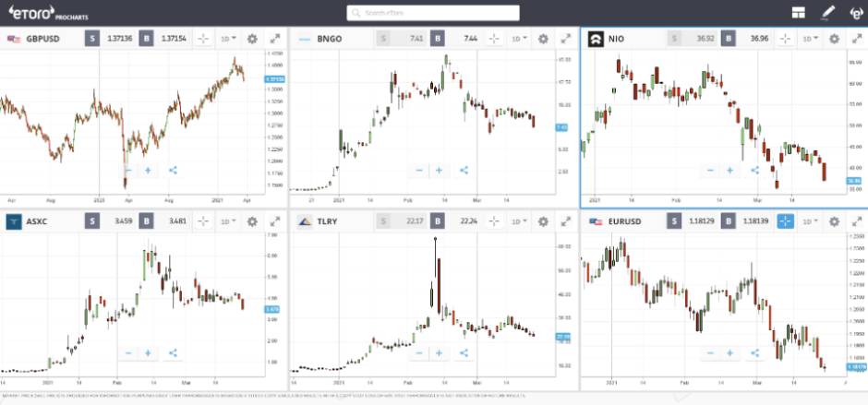Open the timeframe dropdown for NIO
The width and height of the screenshot is (868, 405).
coord(811,39)
